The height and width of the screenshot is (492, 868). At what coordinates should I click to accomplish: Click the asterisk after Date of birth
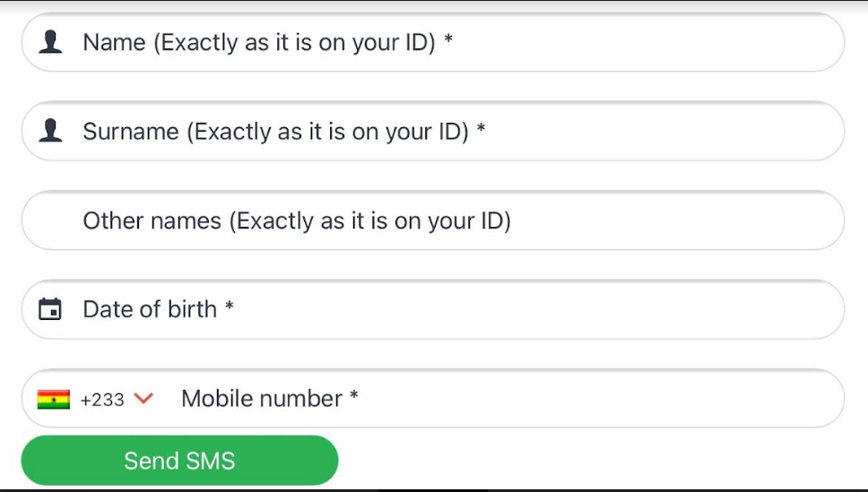coord(230,307)
